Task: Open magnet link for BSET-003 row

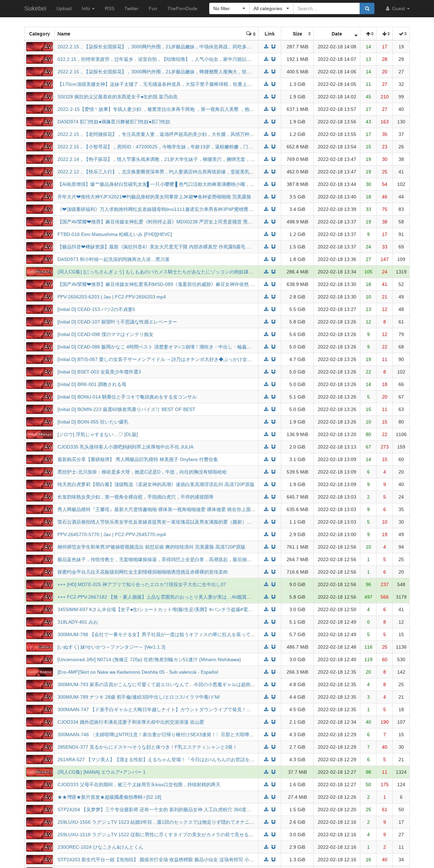Action: (273, 372)
